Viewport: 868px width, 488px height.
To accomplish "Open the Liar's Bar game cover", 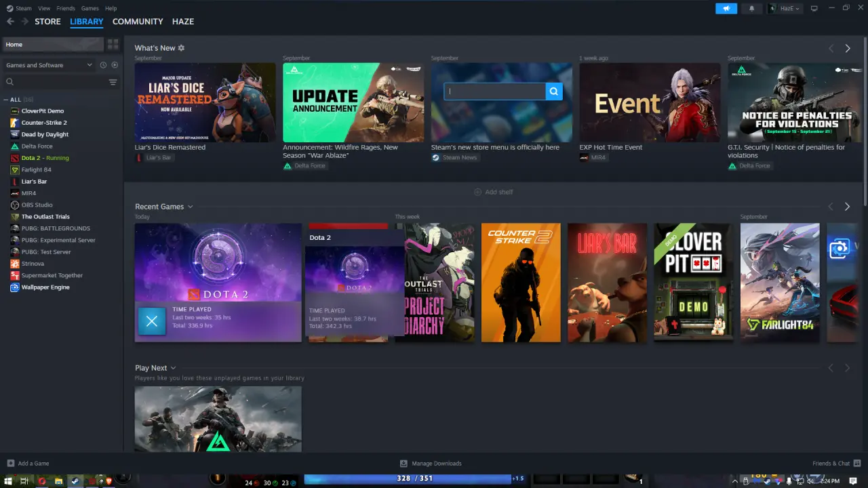I will coord(607,283).
